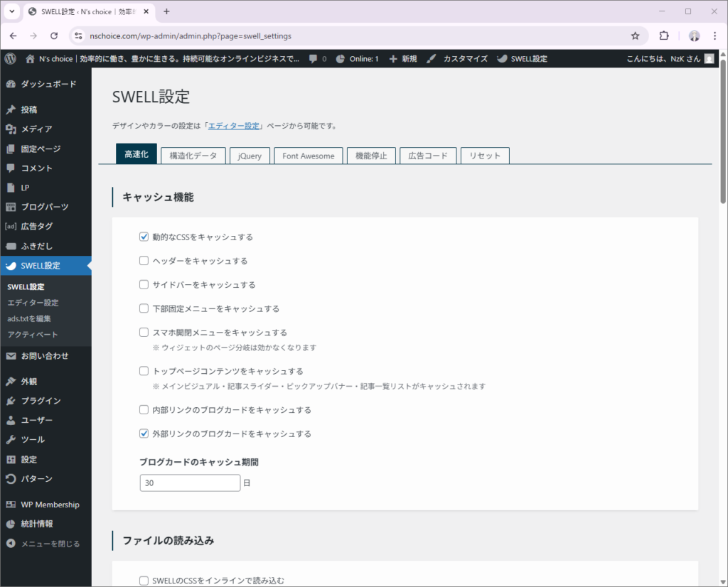
Task: Click the WordPress logo in admin bar
Action: point(11,58)
